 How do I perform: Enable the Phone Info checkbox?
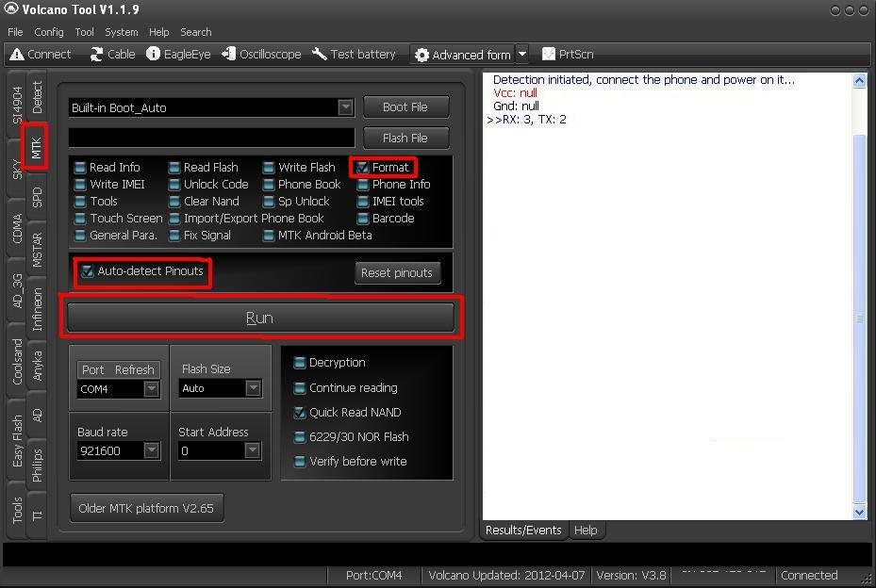pos(363,185)
